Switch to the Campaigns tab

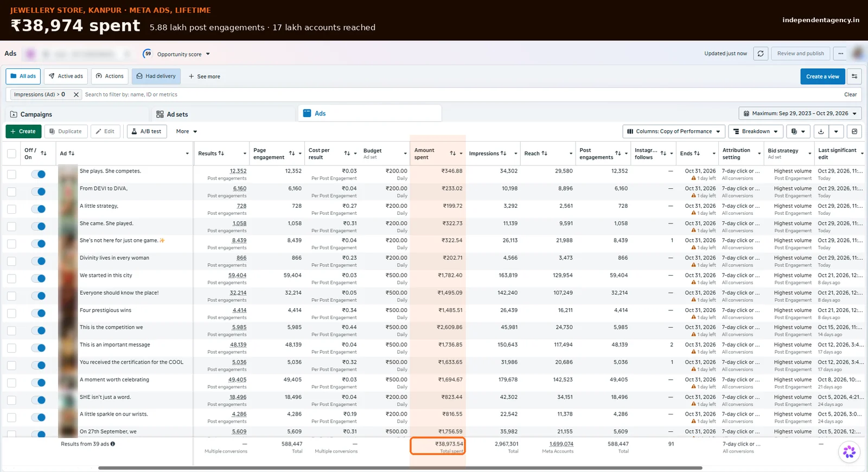77,114
